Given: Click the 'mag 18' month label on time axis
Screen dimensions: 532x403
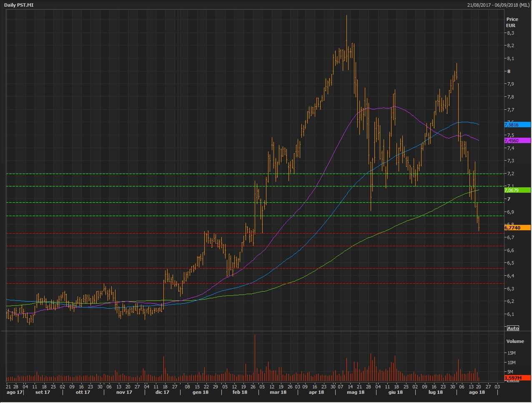Looking at the screenshot, I should pyautogui.click(x=356, y=392).
